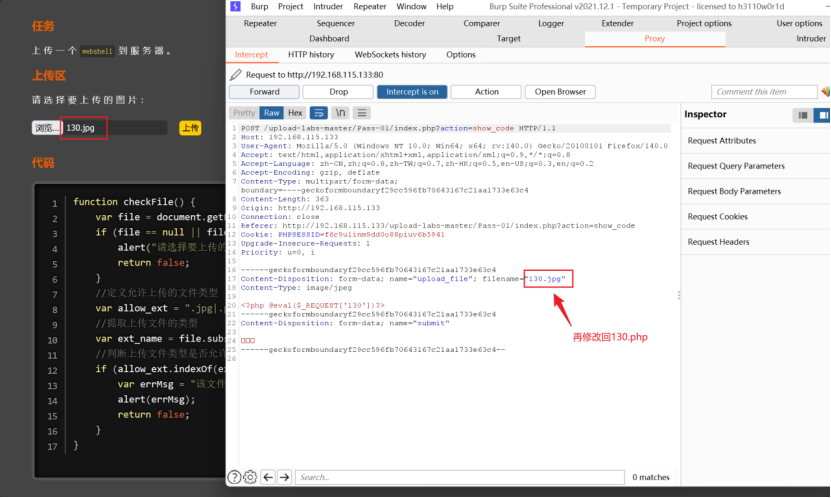The width and height of the screenshot is (831, 498).
Task: Click the Content-Length: 363 header line
Action: [285, 199]
